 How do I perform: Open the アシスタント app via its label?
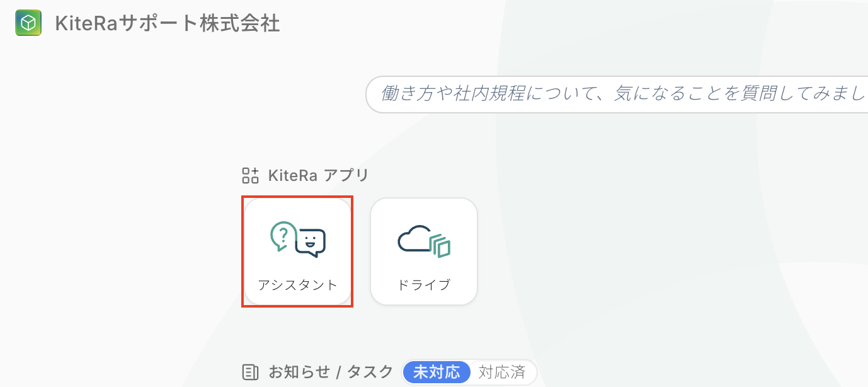[297, 285]
